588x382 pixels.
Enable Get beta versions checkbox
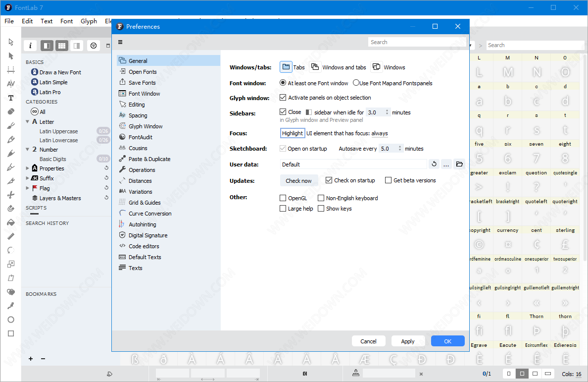(389, 180)
